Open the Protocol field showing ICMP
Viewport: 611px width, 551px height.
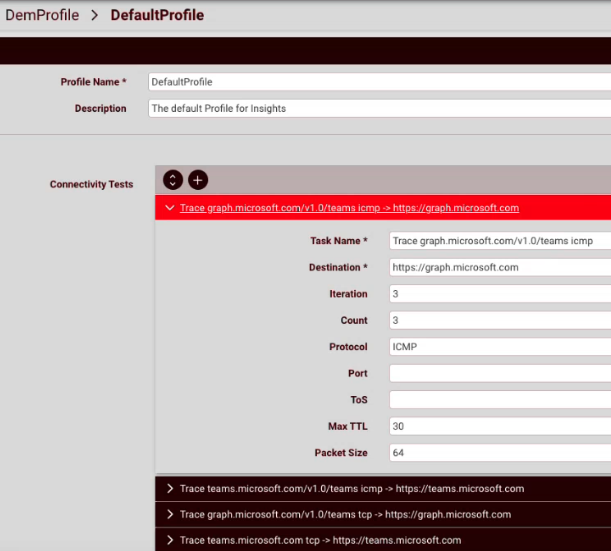tap(499, 347)
